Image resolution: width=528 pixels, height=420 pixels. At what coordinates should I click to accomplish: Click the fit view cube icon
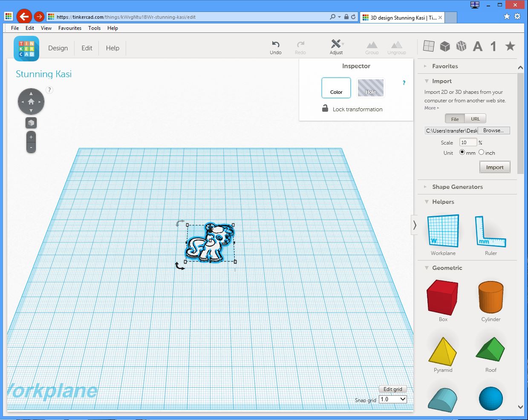[31, 123]
